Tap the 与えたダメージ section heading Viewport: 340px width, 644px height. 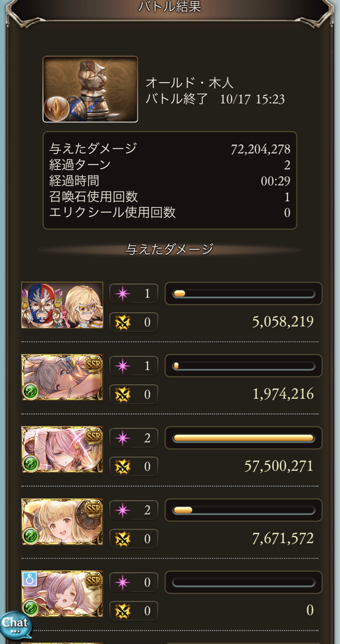[x=169, y=249]
